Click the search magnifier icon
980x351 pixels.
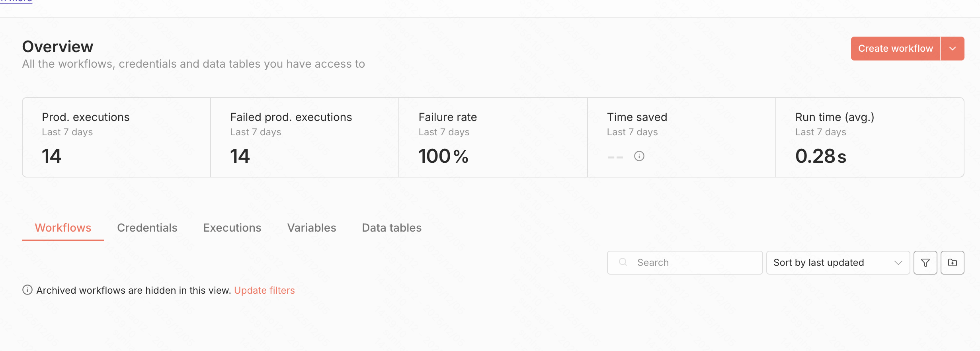(x=623, y=262)
